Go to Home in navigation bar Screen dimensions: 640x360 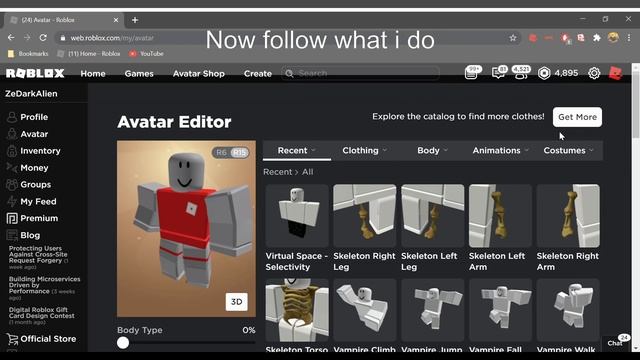pyautogui.click(x=93, y=74)
